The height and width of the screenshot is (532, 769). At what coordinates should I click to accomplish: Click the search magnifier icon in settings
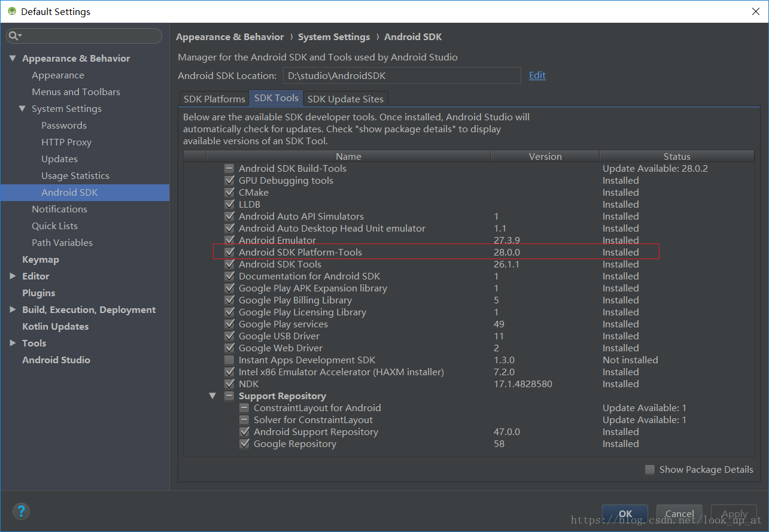14,36
